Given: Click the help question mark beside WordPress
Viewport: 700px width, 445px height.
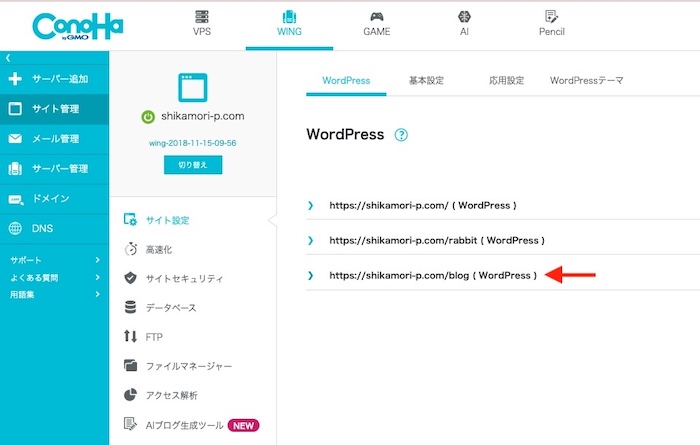Looking at the screenshot, I should click(401, 135).
